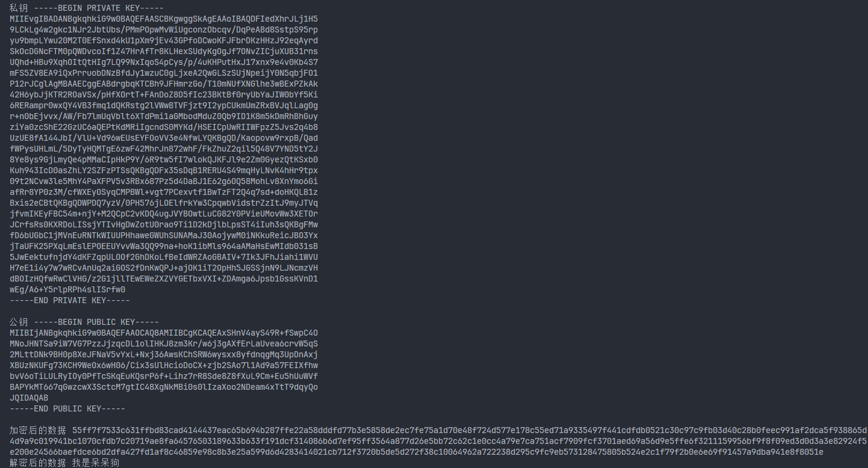
Task: Click the line starting with yu9bmpLYwu20M2T0
Action: 164,40
